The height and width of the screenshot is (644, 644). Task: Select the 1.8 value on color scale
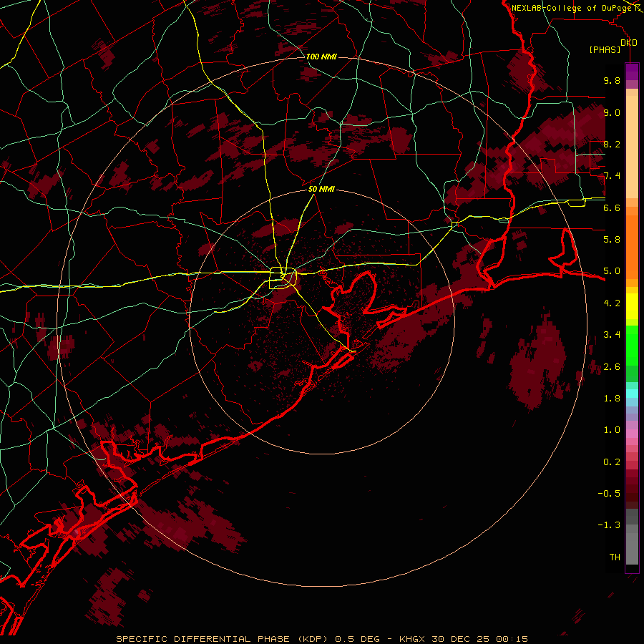pos(612,398)
